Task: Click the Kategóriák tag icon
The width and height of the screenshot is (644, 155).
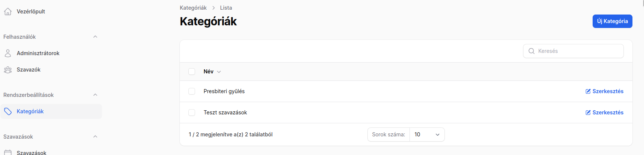Action: tap(8, 111)
